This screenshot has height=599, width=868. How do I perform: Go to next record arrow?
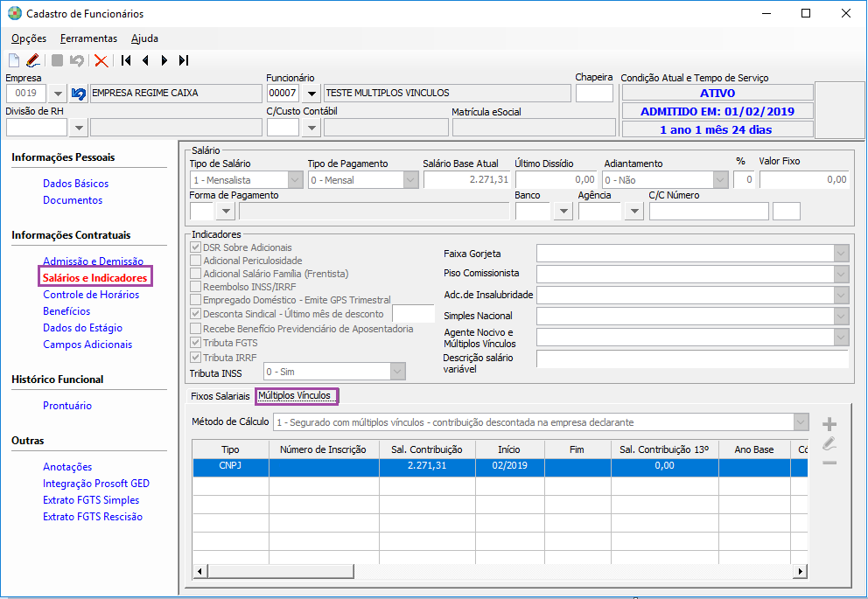(164, 60)
